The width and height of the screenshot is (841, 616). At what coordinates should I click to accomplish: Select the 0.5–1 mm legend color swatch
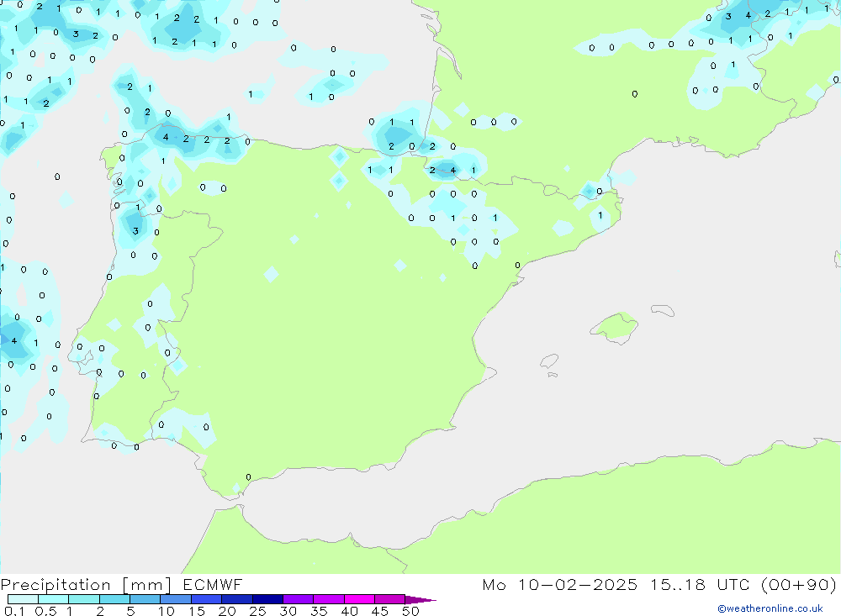[54, 599]
